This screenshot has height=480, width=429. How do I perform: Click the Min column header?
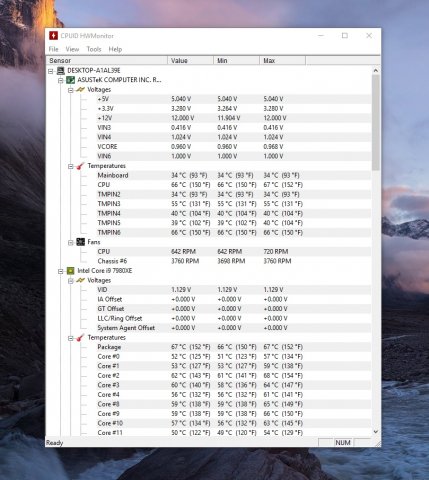point(236,61)
